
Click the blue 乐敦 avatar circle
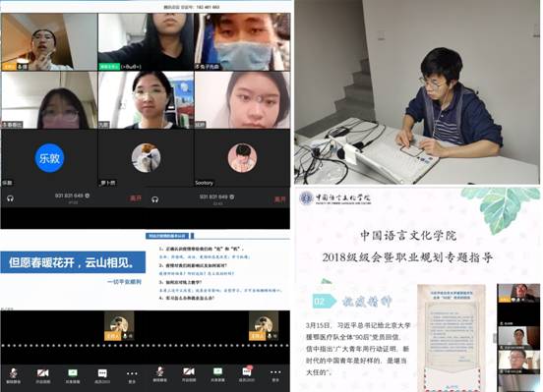click(49, 158)
